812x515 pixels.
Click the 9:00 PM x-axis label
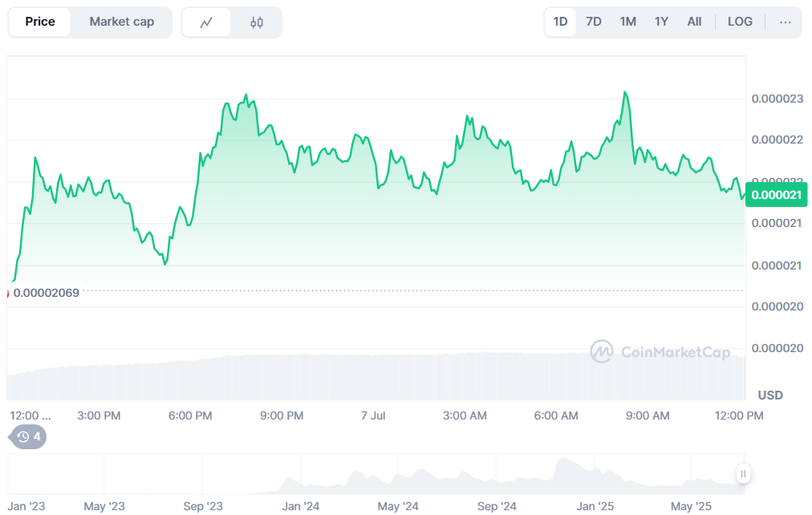coord(282,416)
